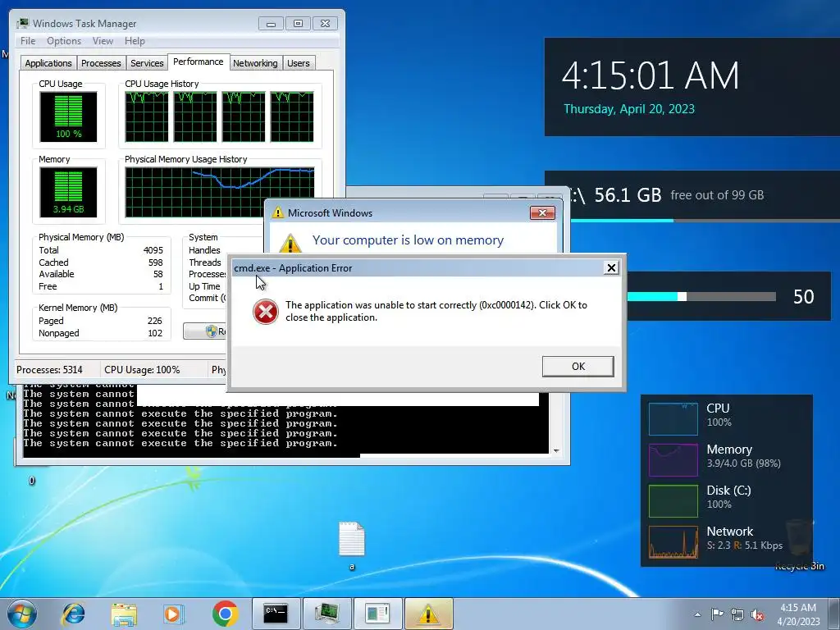Open Action Center flag tray icon
The image size is (840, 630).
pyautogui.click(x=717, y=614)
